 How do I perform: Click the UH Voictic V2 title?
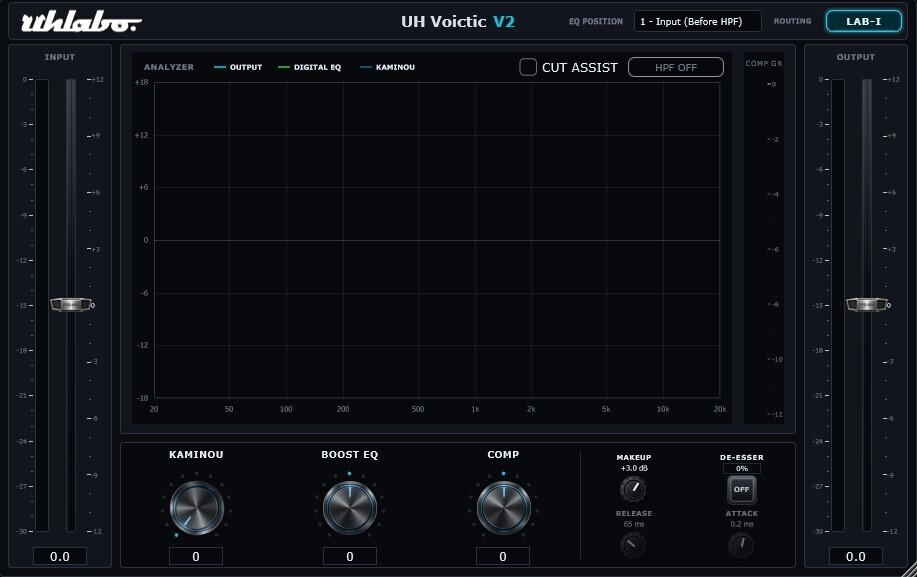457,22
